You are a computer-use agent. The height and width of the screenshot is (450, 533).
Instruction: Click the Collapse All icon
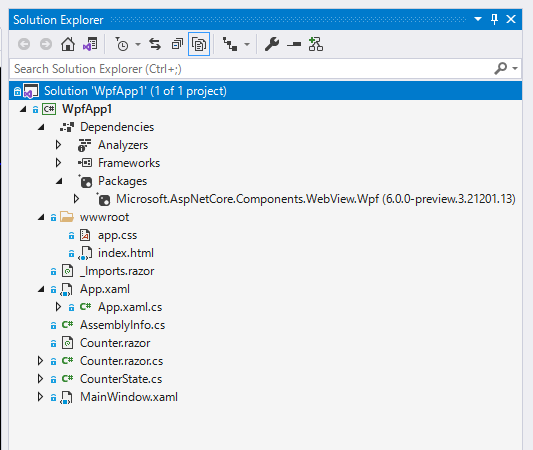click(x=177, y=45)
